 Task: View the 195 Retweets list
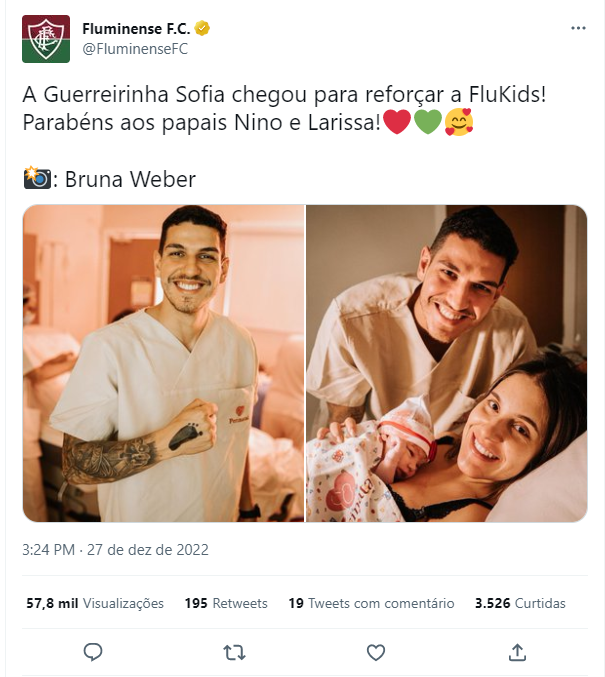226,603
